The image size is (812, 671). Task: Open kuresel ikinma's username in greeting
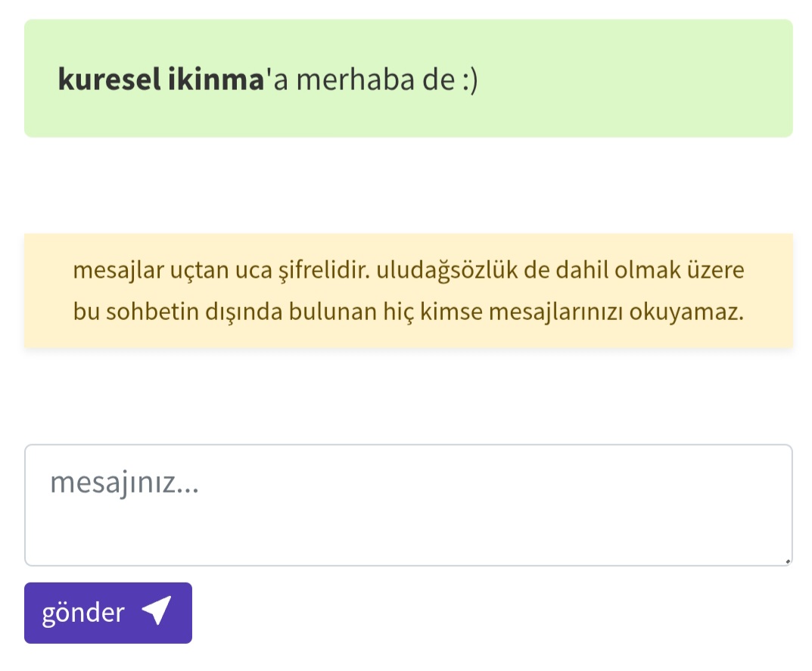click(x=160, y=79)
